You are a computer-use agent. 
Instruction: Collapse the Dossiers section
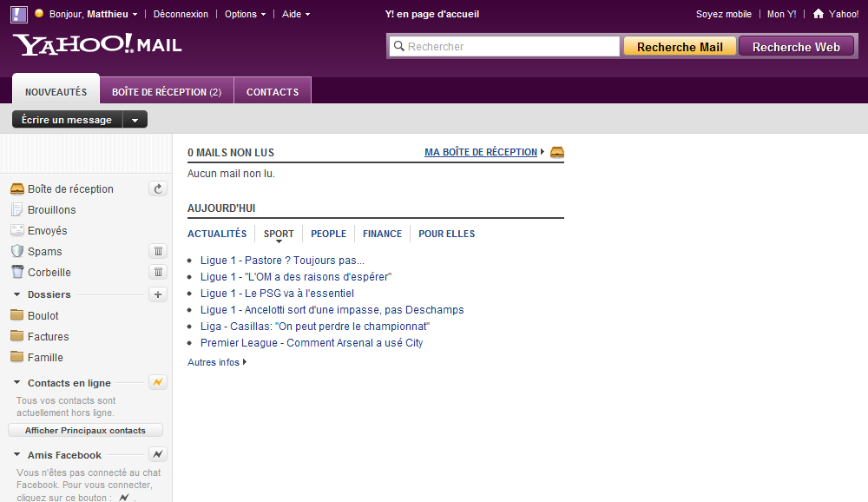[16, 294]
